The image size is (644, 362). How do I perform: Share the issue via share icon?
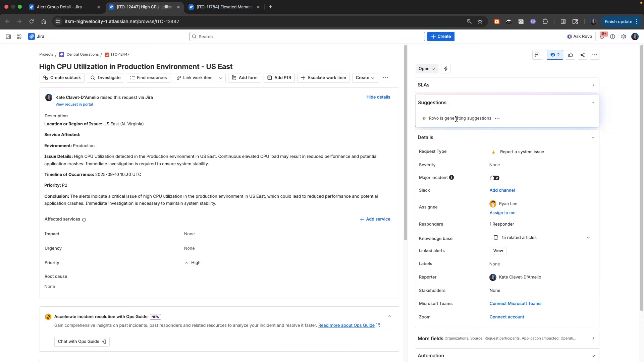pos(582,55)
